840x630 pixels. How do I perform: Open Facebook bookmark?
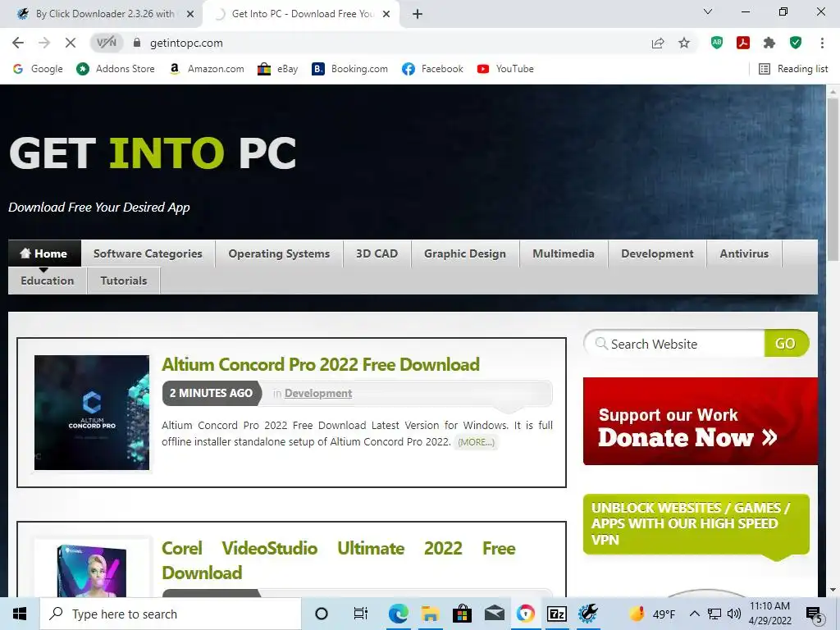(x=432, y=69)
